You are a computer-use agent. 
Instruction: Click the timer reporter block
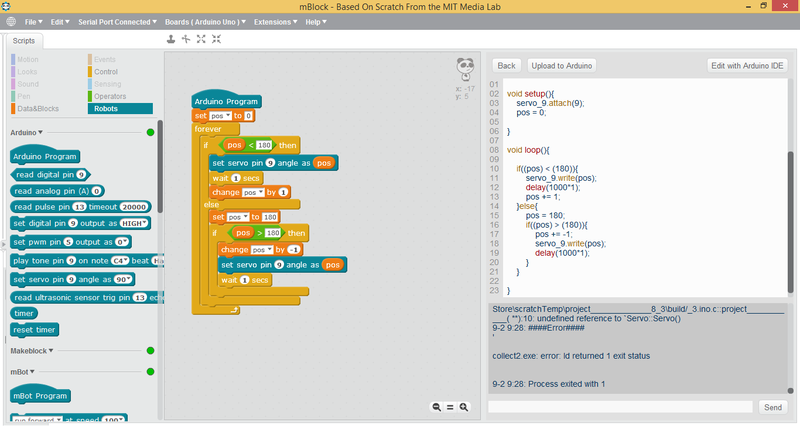point(23,313)
